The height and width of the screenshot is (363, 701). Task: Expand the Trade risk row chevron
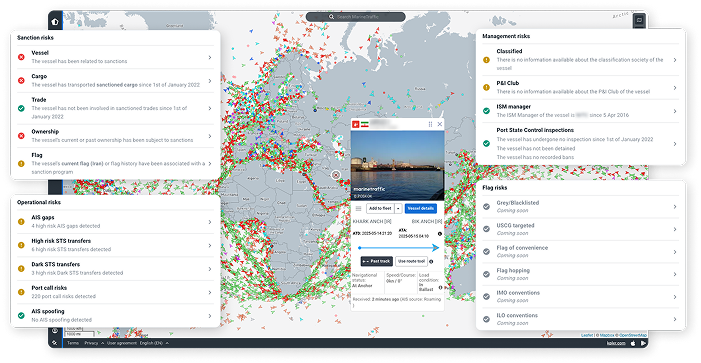[x=210, y=109]
